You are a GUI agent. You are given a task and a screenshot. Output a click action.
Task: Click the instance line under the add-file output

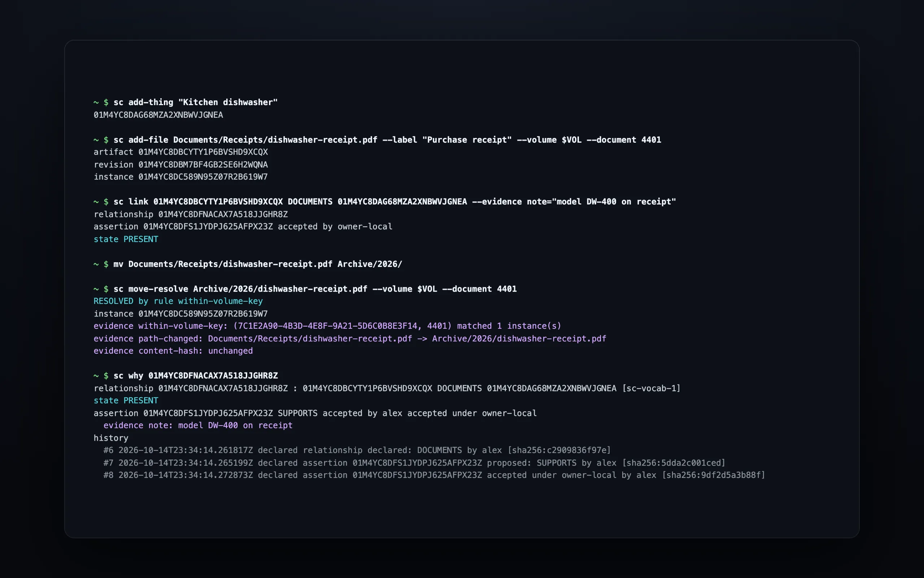[180, 177]
